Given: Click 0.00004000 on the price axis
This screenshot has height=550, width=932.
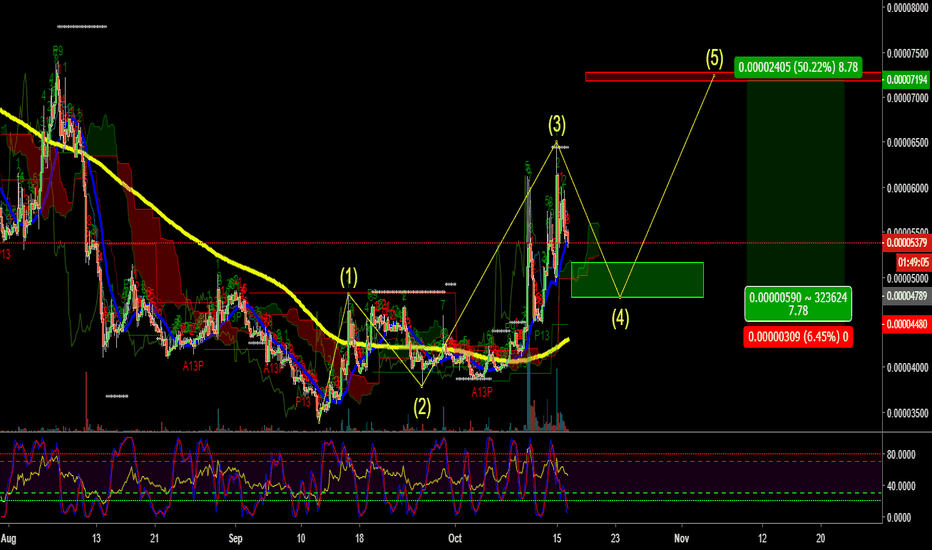Looking at the screenshot, I should tap(908, 367).
